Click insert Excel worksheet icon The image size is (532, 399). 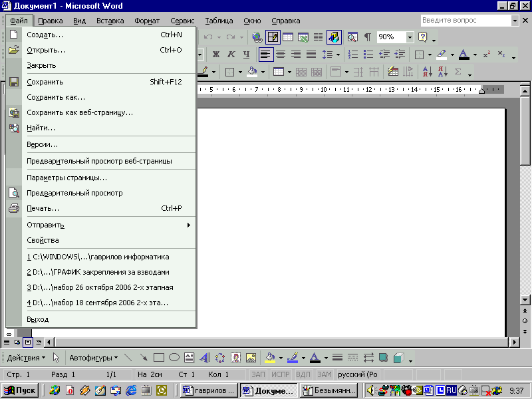tap(303, 37)
